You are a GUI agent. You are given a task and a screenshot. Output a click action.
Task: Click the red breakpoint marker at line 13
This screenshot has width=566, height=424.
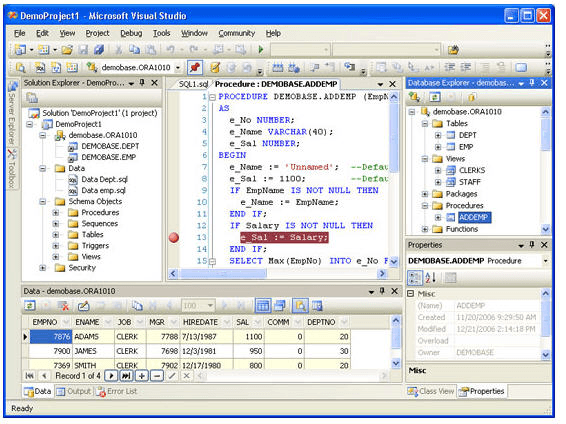click(x=174, y=237)
